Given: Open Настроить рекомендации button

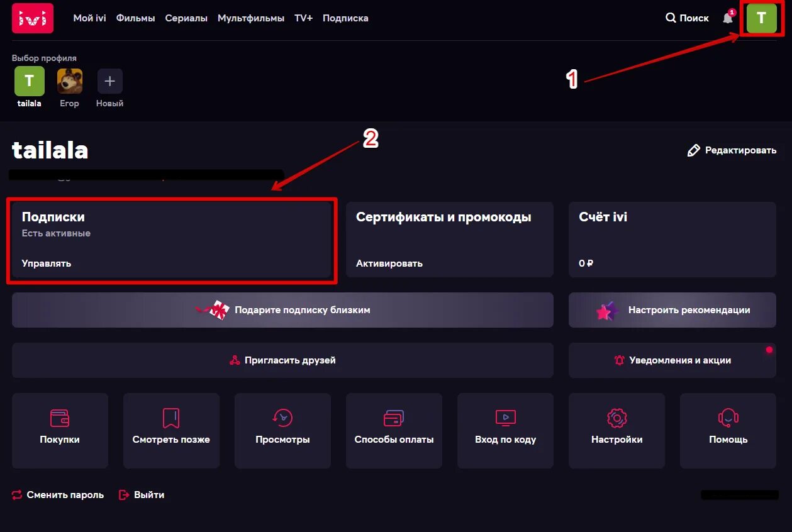Looking at the screenshot, I should (x=672, y=310).
